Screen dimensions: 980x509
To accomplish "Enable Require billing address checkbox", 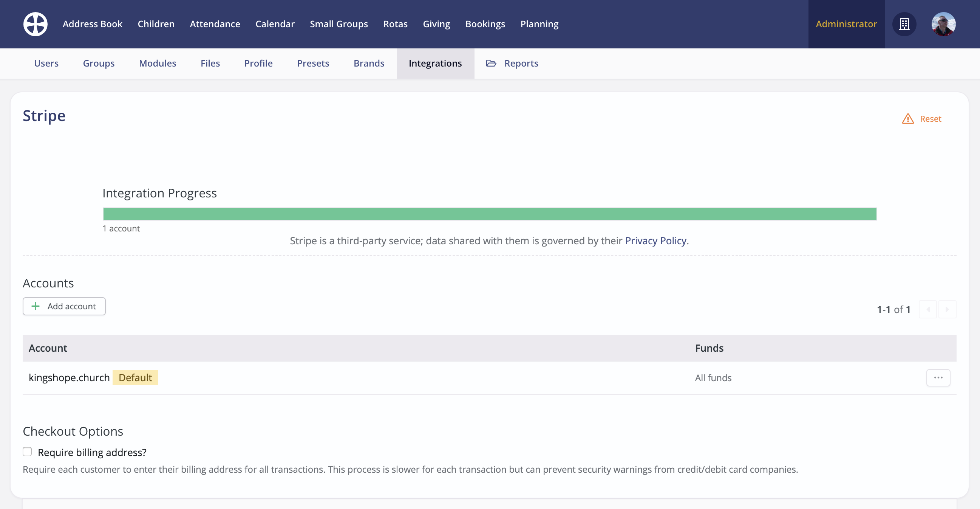I will click(28, 452).
